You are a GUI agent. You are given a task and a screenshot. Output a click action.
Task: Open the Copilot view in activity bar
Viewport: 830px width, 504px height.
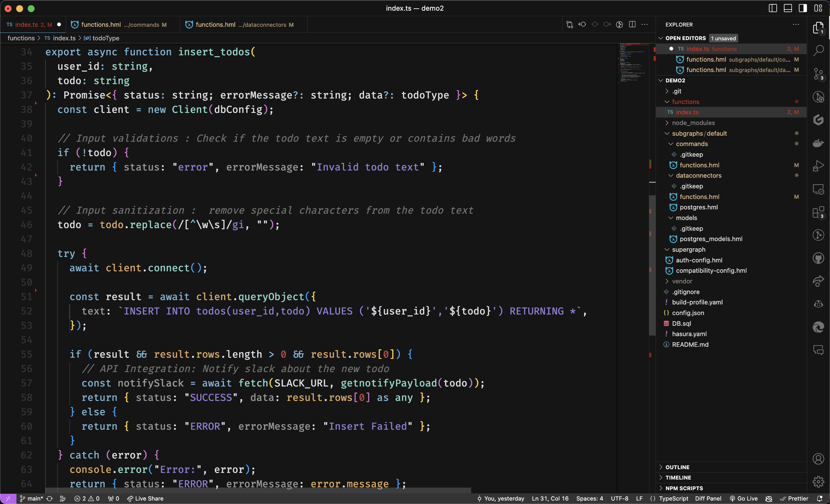818,304
